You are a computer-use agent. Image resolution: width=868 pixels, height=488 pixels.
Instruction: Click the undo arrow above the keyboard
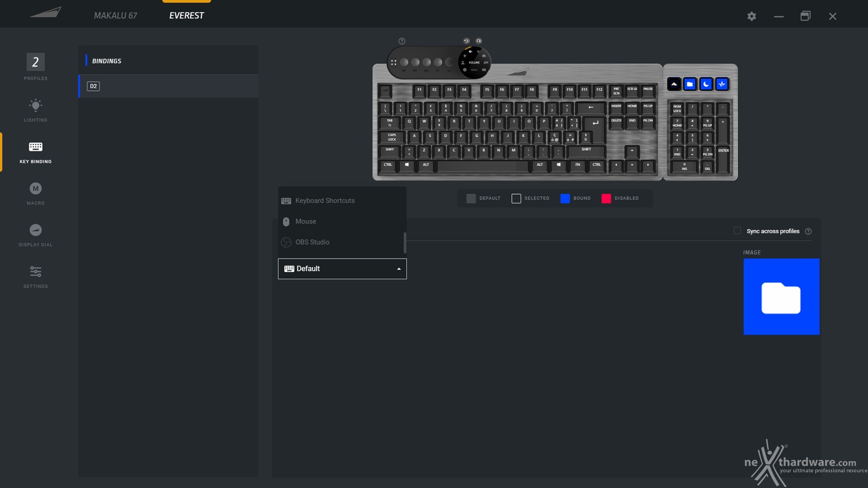466,41
